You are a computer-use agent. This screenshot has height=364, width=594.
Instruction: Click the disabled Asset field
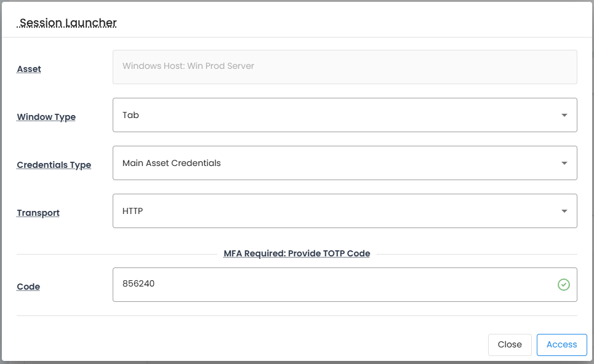click(x=345, y=66)
